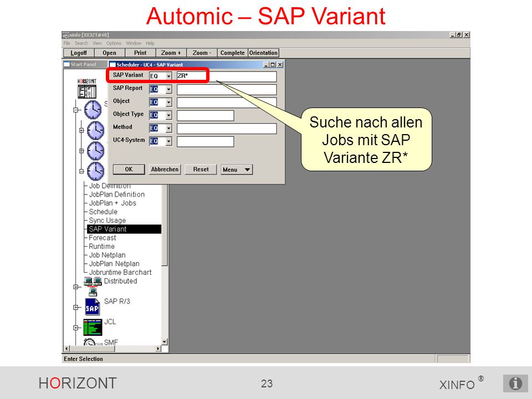Open the Menu dropdown button
Viewport: 532px width, 399px height.
click(x=237, y=170)
